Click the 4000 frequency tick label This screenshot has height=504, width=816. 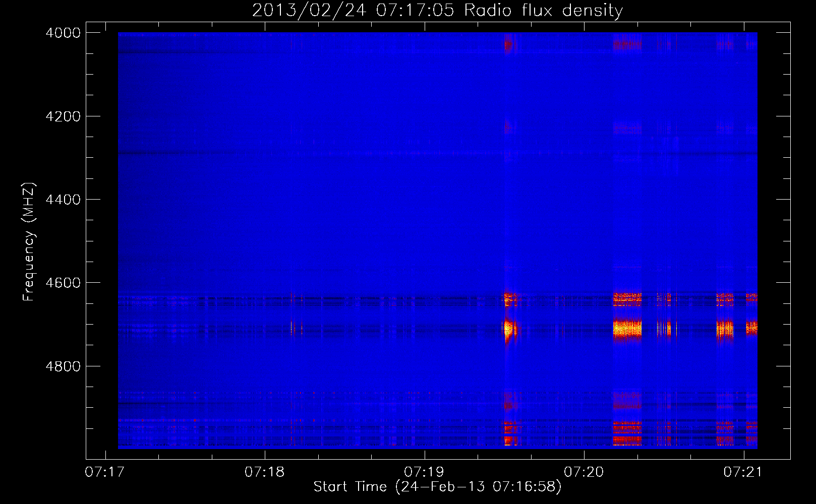(63, 33)
